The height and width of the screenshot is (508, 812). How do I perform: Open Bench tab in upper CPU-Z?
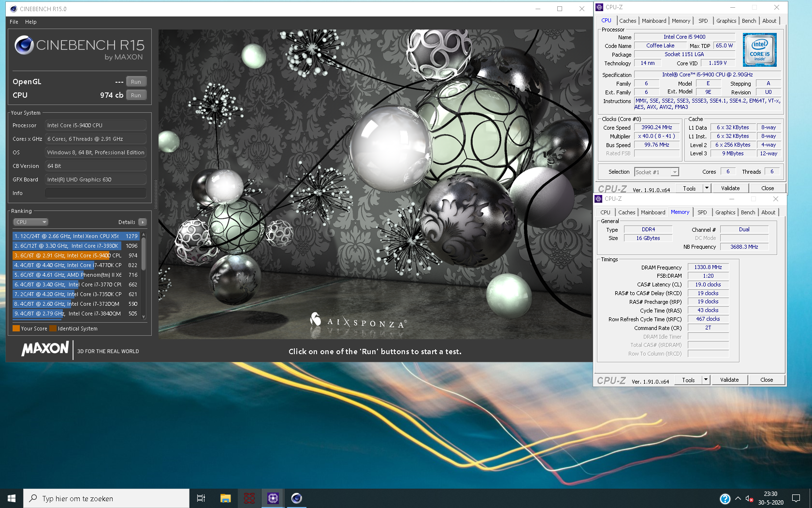pos(749,21)
